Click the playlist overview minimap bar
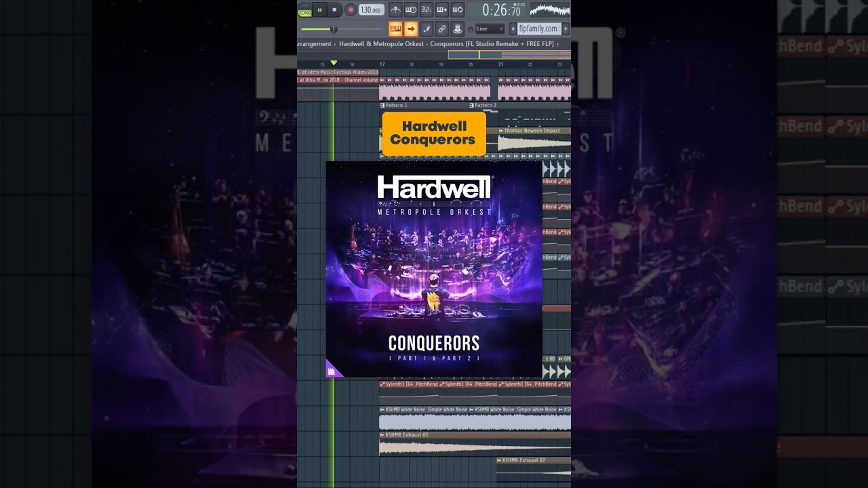Image resolution: width=868 pixels, height=488 pixels. pos(509,55)
